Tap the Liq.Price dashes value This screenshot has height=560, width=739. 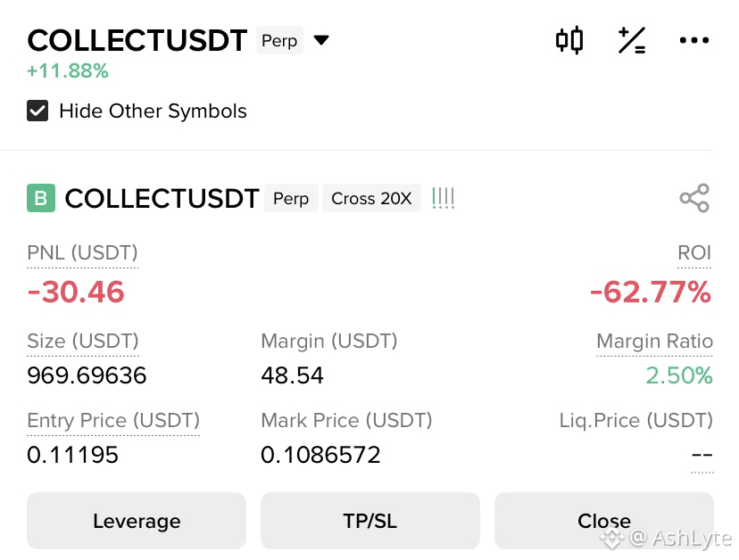coord(702,455)
